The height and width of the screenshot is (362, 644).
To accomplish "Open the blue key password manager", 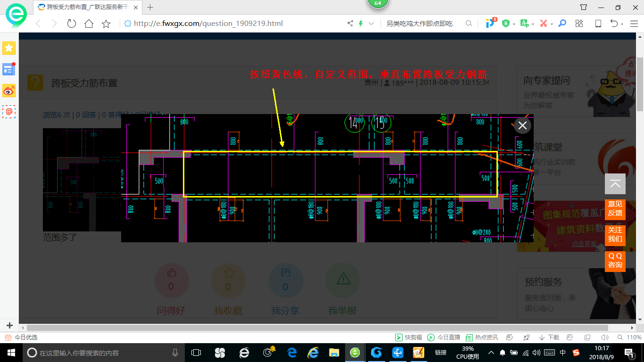I will click(562, 23).
